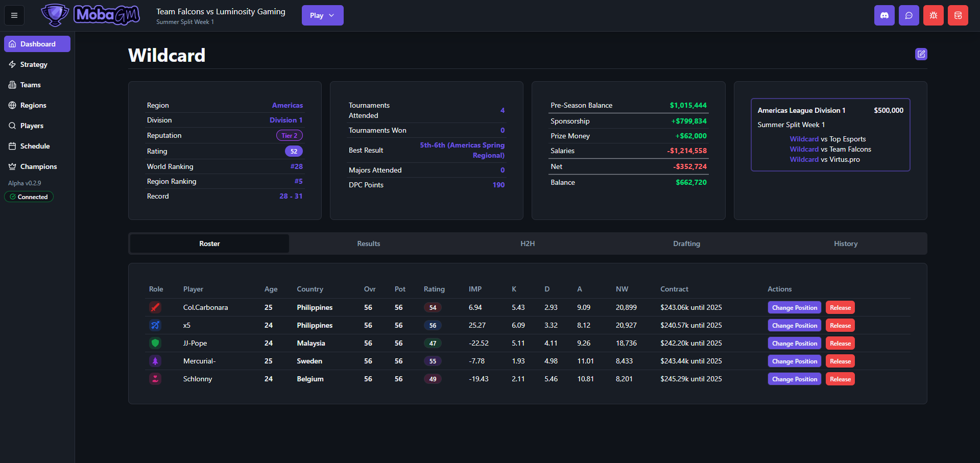Release player Schlonny
The image size is (980, 463).
840,379
